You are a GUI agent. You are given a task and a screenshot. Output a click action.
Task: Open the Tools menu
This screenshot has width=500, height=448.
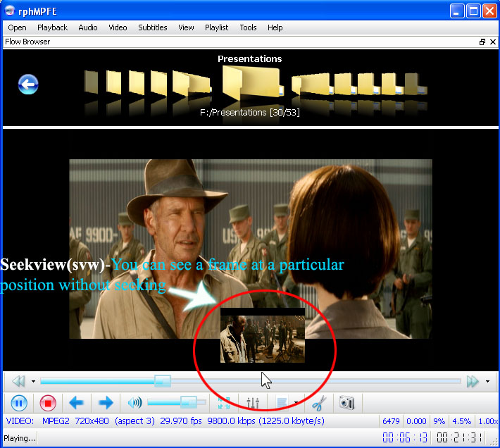click(248, 27)
